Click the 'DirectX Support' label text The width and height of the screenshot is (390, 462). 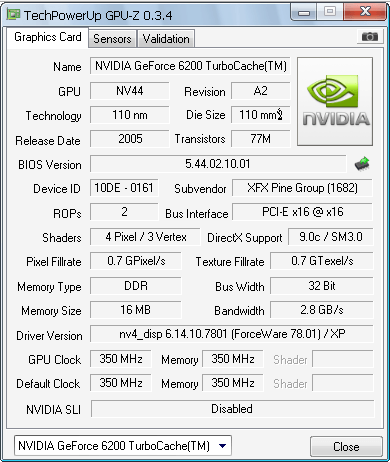click(245, 238)
